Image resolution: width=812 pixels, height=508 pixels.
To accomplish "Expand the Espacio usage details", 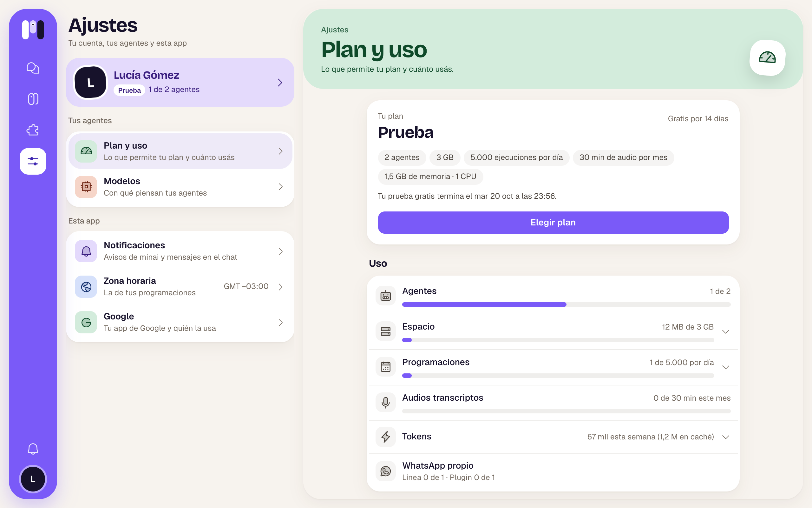I will point(725,331).
